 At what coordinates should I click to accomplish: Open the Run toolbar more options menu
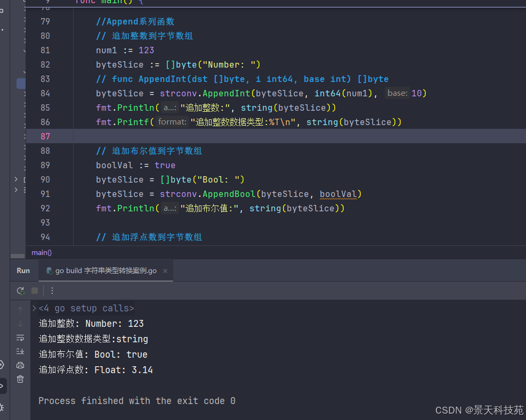coord(52,291)
